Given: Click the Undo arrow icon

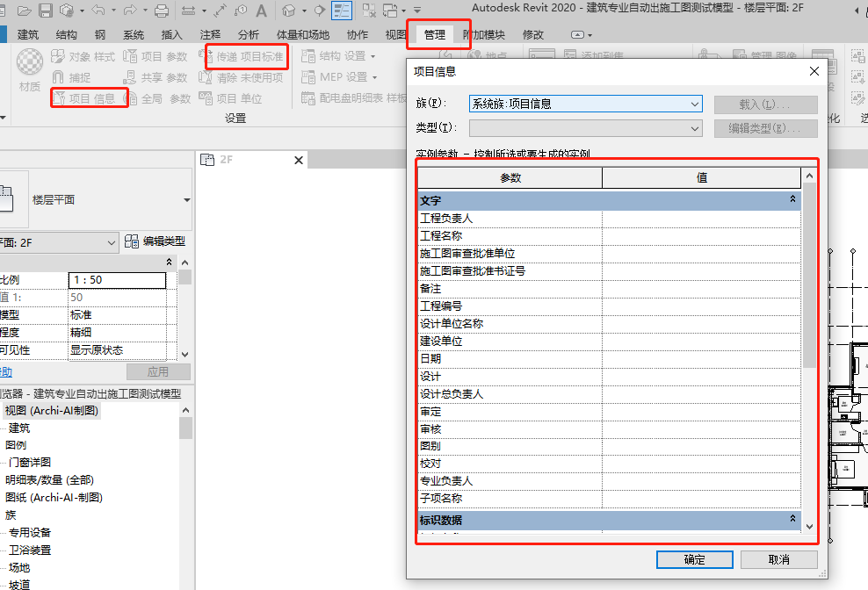Looking at the screenshot, I should [98, 11].
